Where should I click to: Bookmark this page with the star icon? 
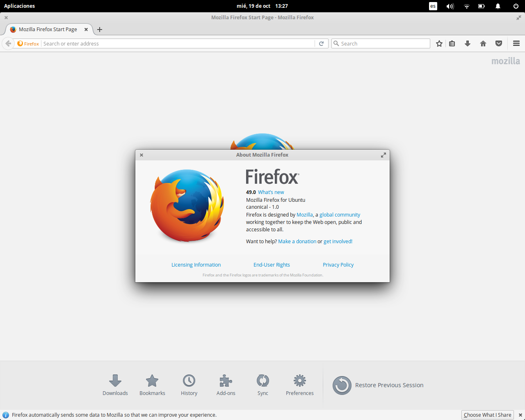[439, 43]
